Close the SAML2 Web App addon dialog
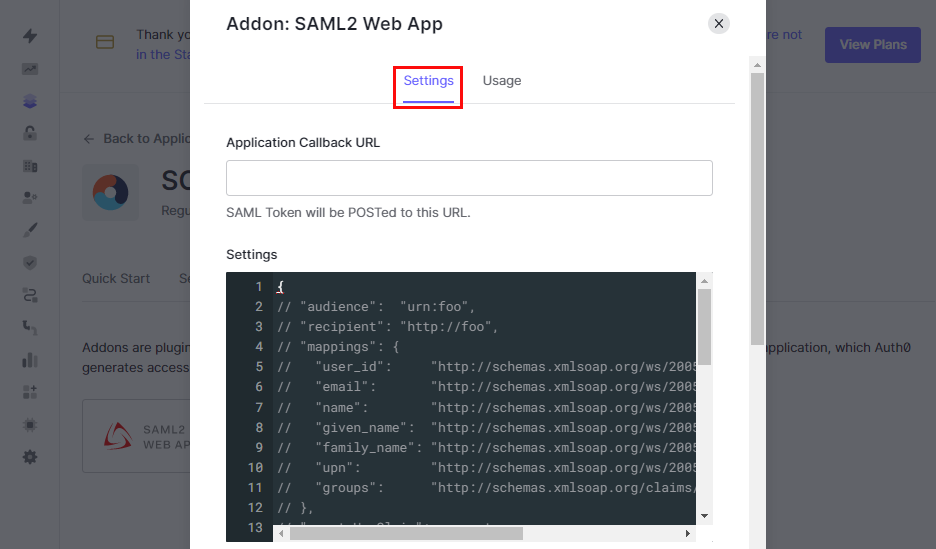Screen dimensions: 936x549 click(719, 24)
